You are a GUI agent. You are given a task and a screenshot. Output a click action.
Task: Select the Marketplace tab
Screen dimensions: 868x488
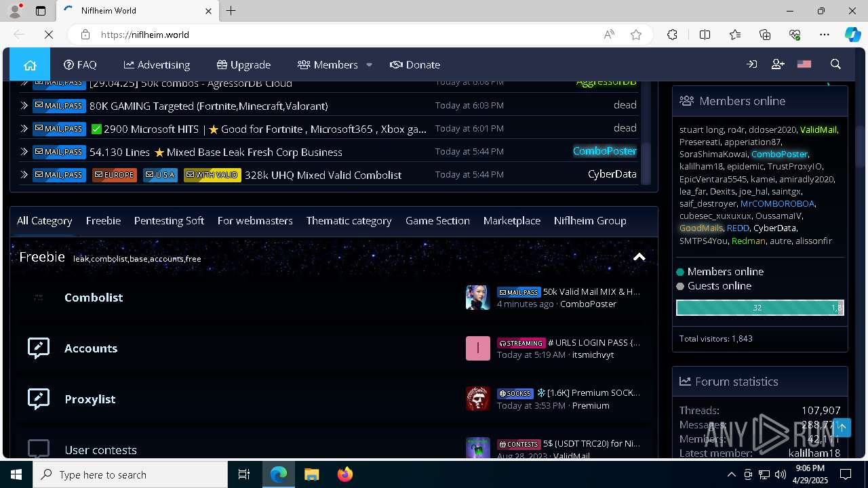pos(512,220)
